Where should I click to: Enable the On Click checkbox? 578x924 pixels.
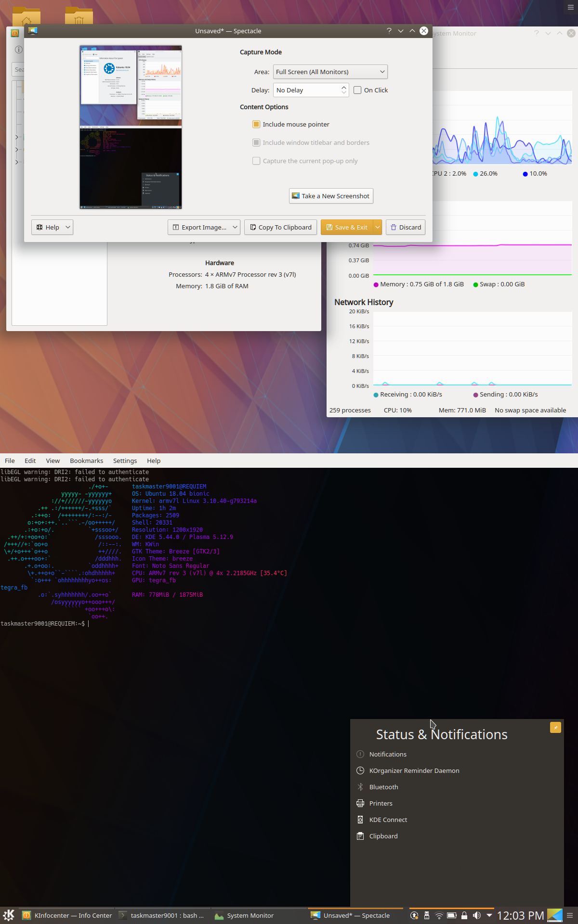357,90
